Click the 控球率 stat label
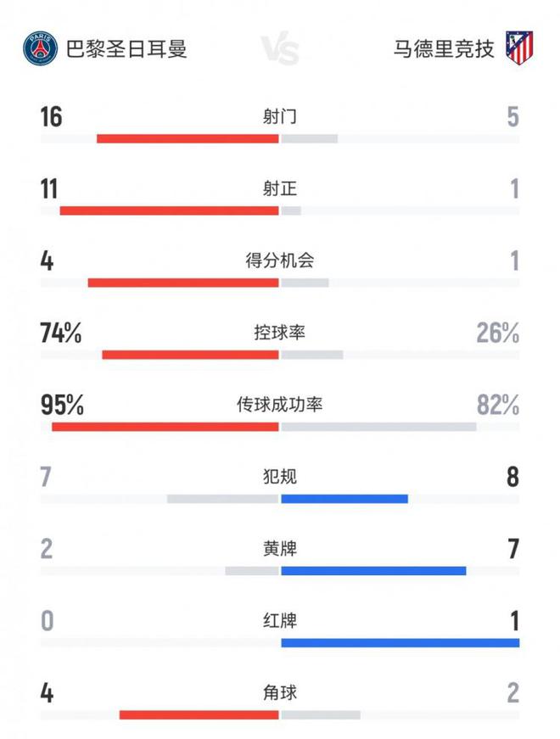Viewport: 560px width, 739px height. [280, 333]
